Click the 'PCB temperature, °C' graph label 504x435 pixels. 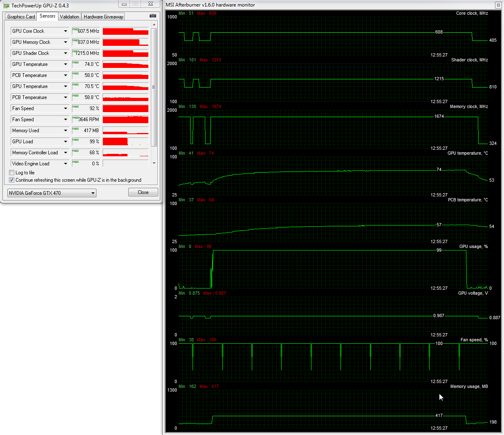pyautogui.click(x=468, y=200)
